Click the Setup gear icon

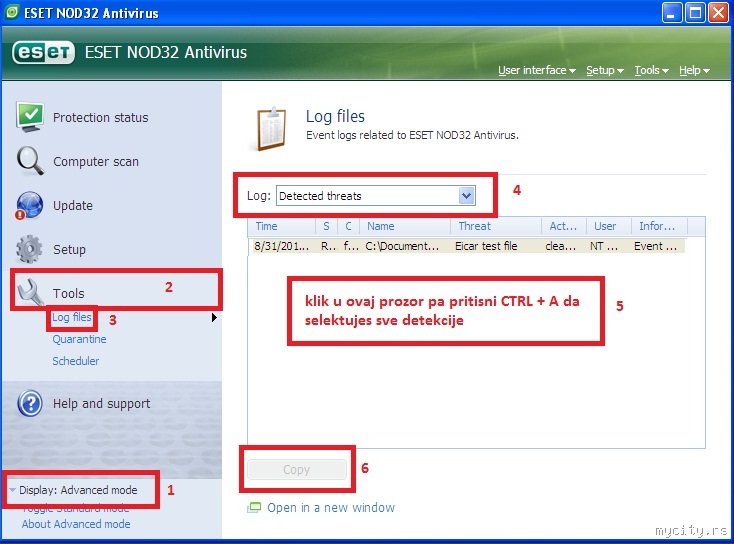29,249
